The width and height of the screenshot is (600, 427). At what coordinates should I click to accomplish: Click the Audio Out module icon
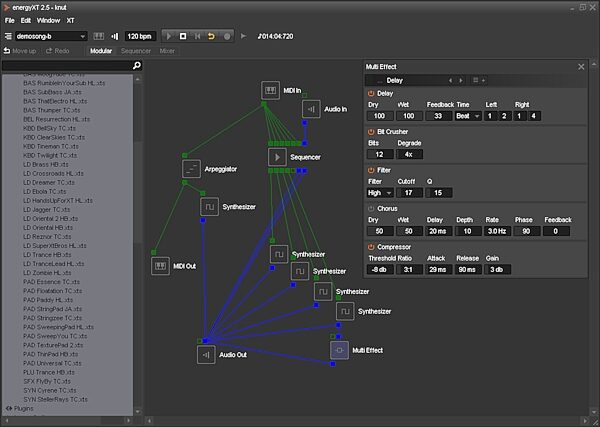(x=206, y=354)
